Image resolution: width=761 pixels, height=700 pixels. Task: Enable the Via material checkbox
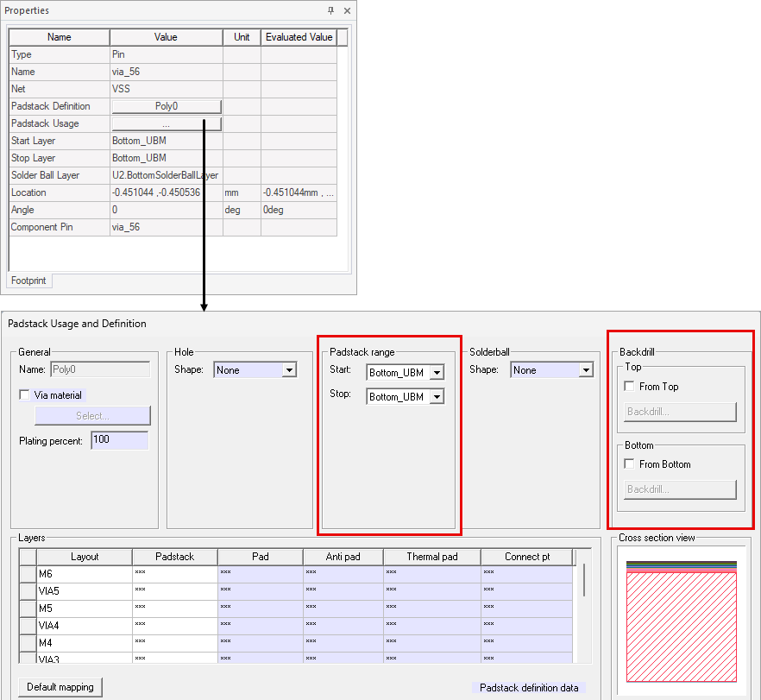tap(24, 395)
